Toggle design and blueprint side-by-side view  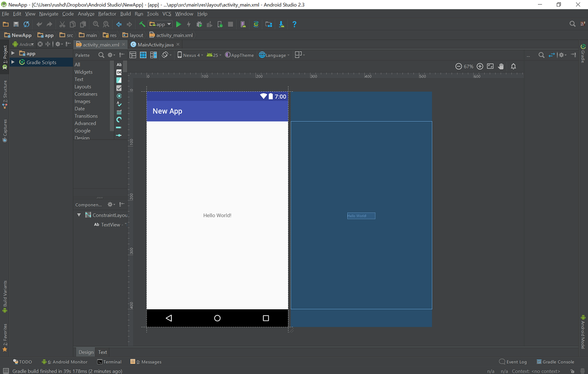click(x=153, y=55)
